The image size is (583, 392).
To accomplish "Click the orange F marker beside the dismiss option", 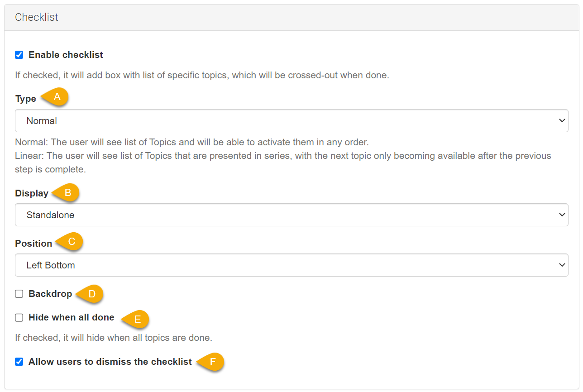I will (x=213, y=362).
